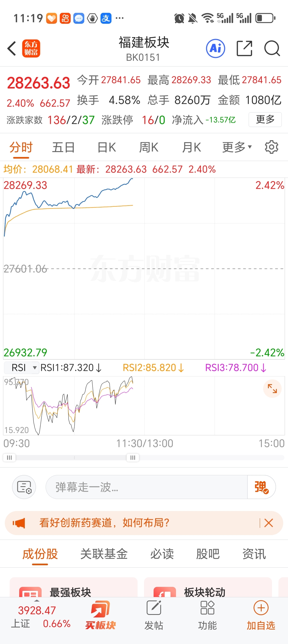This screenshot has width=288, height=644.
Task: Expand RSI chart to fullscreen
Action: pyautogui.click(x=272, y=388)
